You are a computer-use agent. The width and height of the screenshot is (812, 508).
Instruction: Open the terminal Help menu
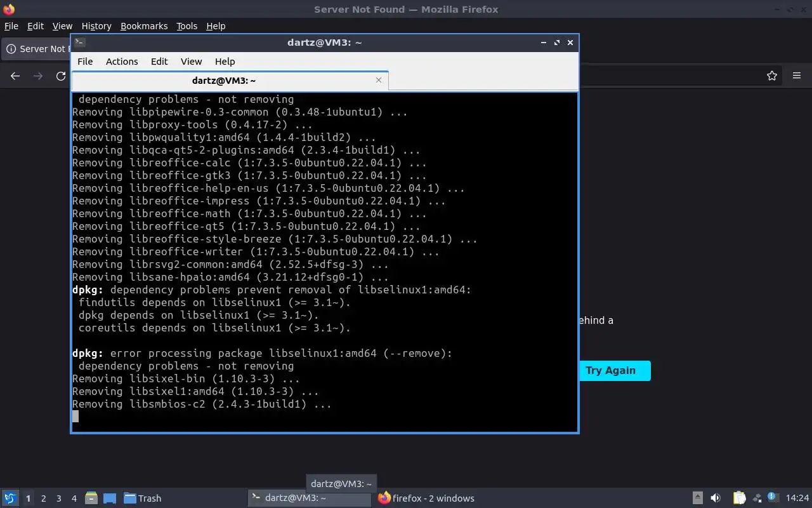[x=225, y=62]
